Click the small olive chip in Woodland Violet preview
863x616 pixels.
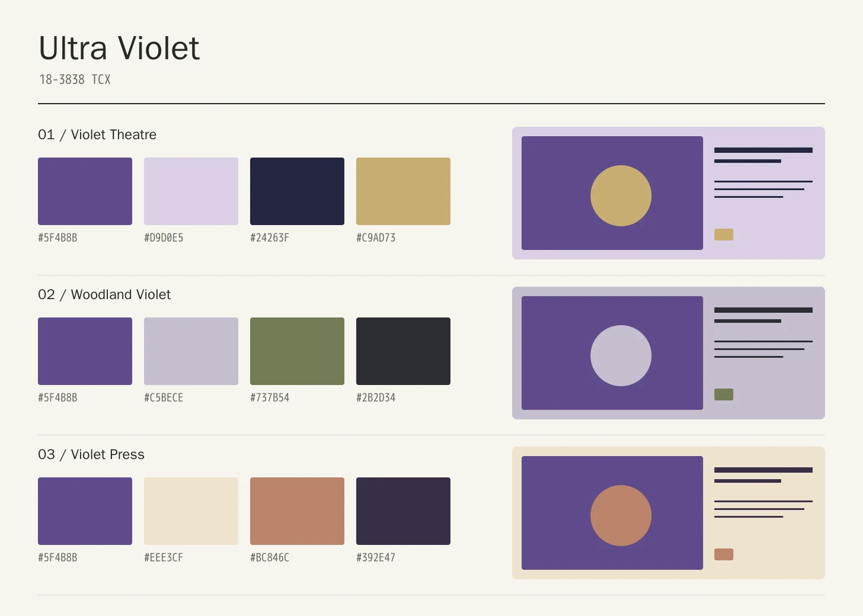pos(724,394)
